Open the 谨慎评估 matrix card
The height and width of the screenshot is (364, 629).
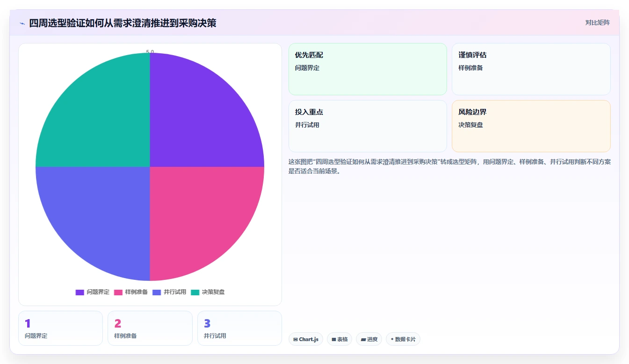pyautogui.click(x=531, y=69)
